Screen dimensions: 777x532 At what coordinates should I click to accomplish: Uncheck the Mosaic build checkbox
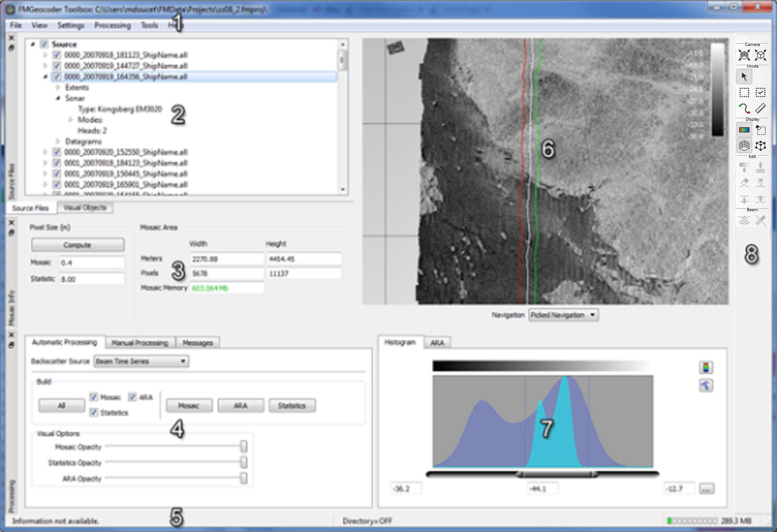[94, 397]
